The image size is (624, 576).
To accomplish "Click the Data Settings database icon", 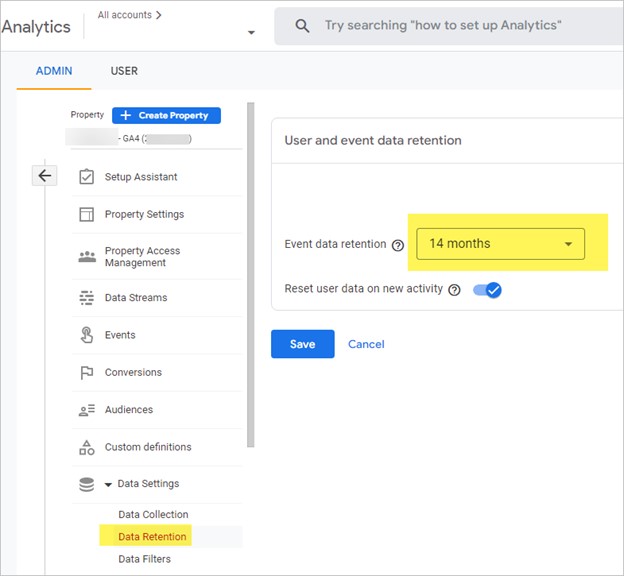I will click(x=87, y=484).
